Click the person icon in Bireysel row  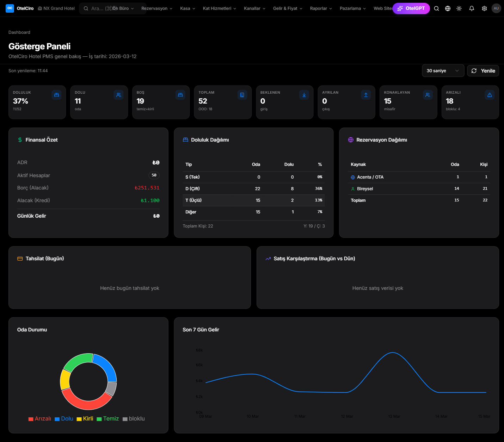coord(353,189)
